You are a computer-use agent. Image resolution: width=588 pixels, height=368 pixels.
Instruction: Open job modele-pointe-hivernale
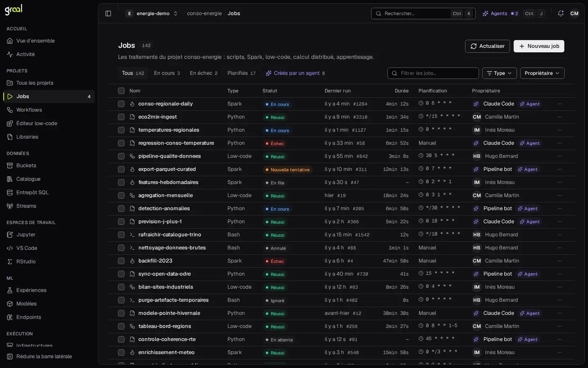pyautogui.click(x=169, y=313)
